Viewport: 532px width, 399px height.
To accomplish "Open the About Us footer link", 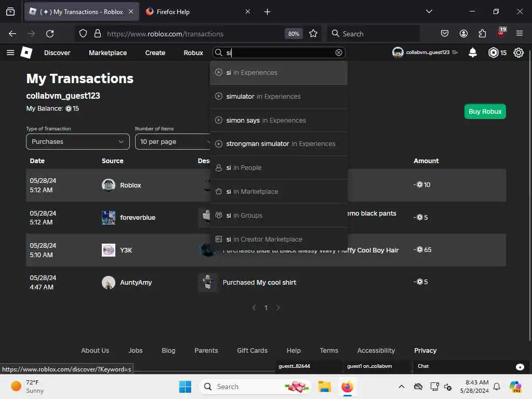I will pos(95,351).
